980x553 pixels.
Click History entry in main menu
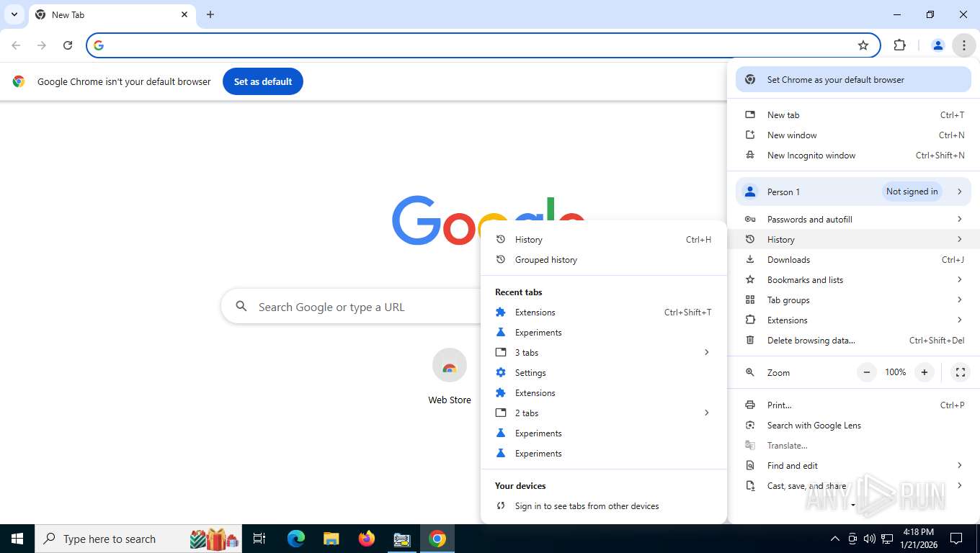tap(853, 240)
